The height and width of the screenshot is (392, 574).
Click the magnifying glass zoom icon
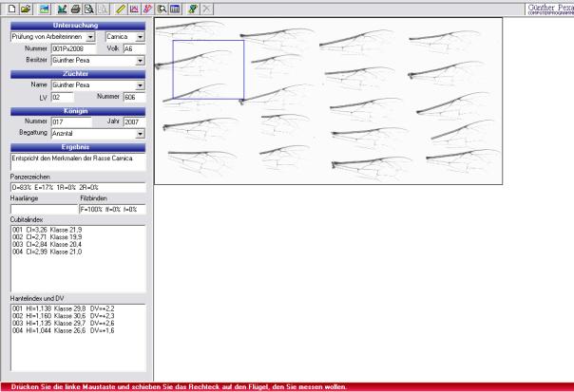coord(163,8)
